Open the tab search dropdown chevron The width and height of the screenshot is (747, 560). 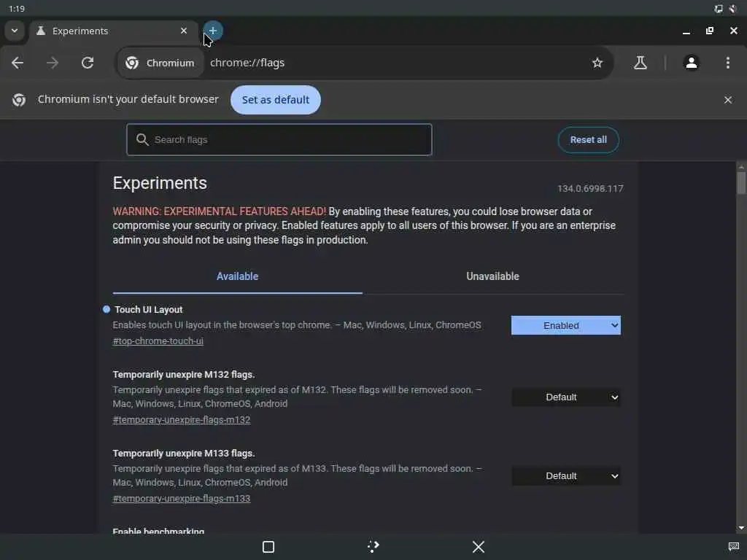[x=15, y=31]
